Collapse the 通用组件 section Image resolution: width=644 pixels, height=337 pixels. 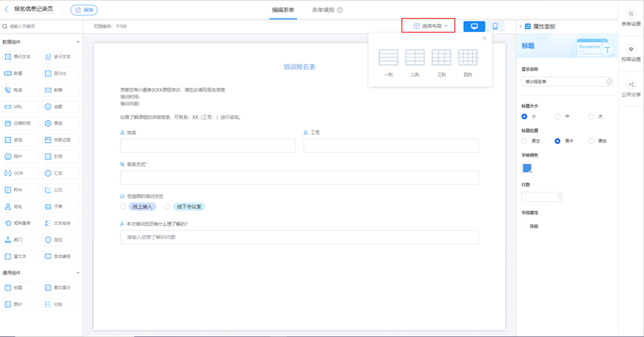tap(77, 273)
